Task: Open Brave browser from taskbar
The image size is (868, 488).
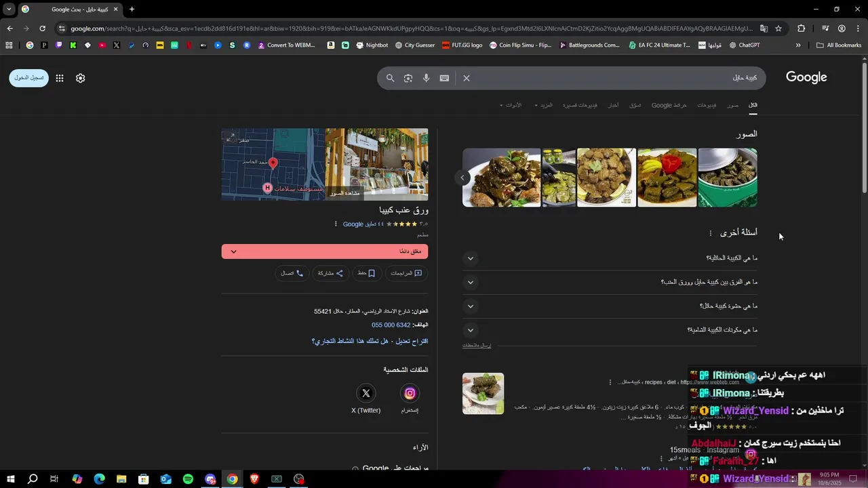Action: click(254, 479)
